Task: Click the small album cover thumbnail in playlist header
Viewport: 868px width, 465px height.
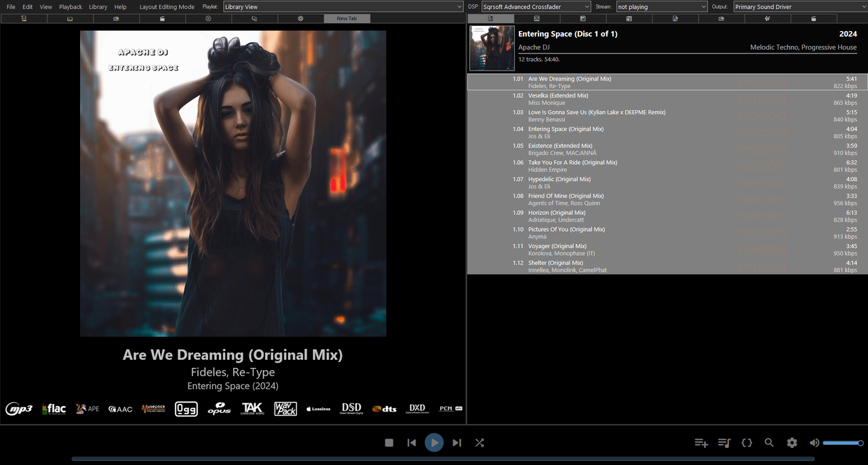Action: (x=492, y=48)
